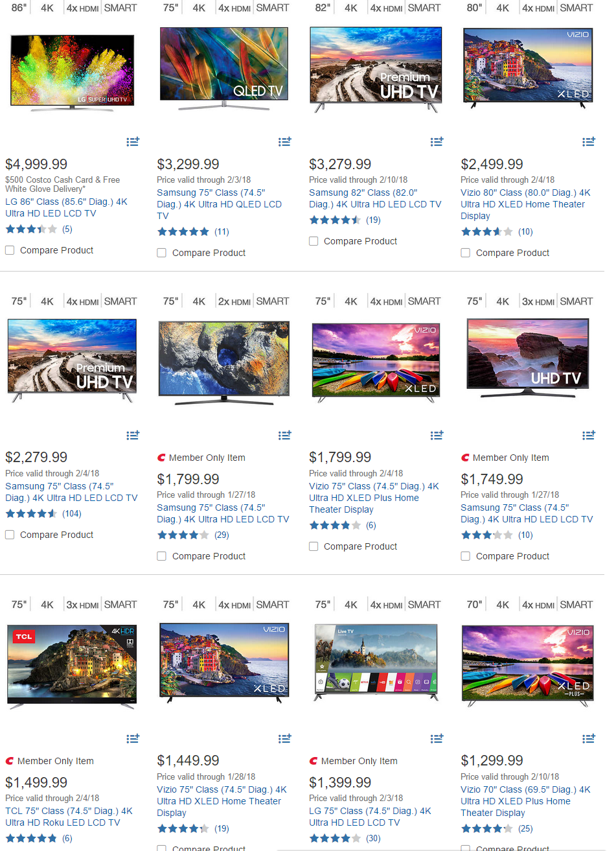
Task: Tick Compare Product under $1,749.99 Samsung TV
Action: tap(465, 556)
